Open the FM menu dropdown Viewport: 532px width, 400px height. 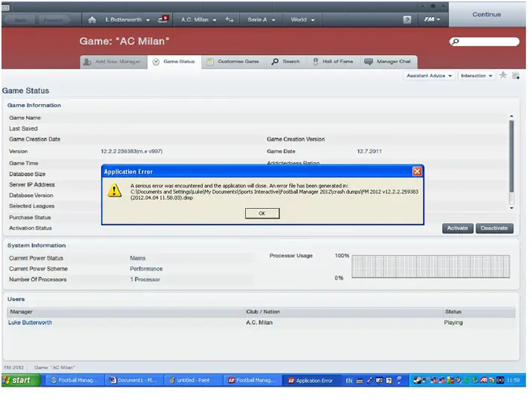point(432,19)
